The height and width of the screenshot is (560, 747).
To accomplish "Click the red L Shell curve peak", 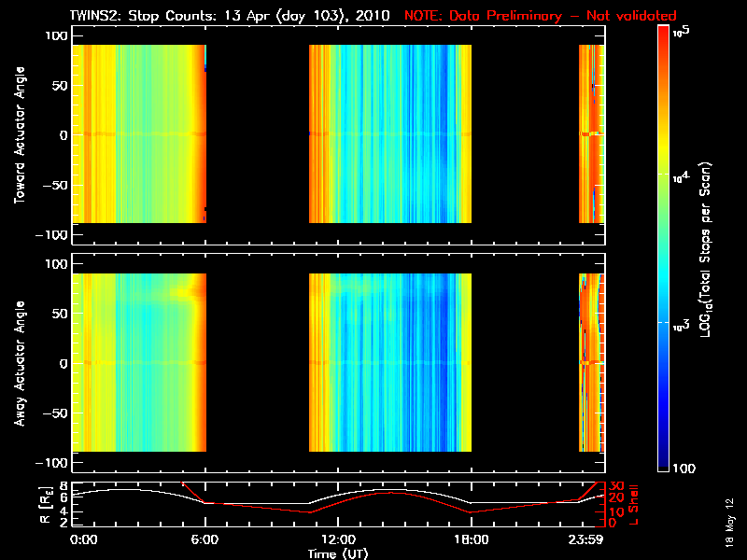I will 390,493.
